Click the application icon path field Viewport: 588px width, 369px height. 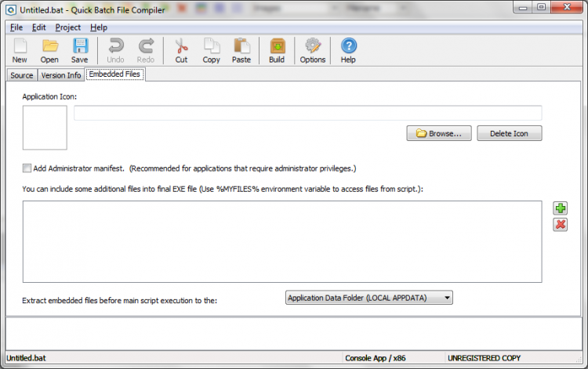(308, 113)
